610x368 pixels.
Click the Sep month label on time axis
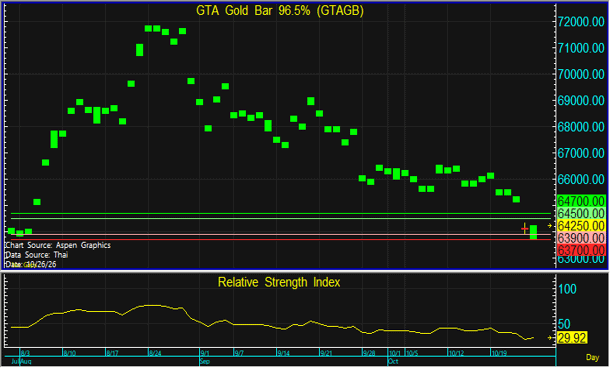tap(205, 362)
